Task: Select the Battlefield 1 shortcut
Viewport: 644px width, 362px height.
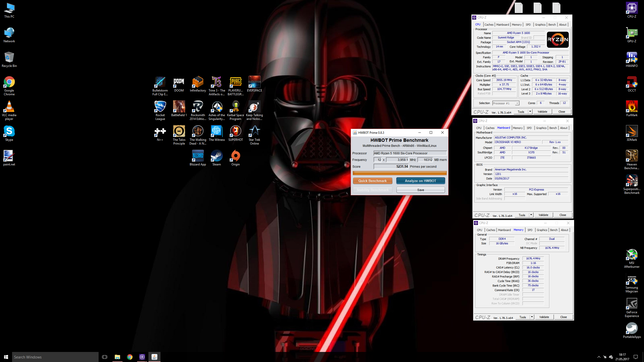Action: [x=179, y=109]
